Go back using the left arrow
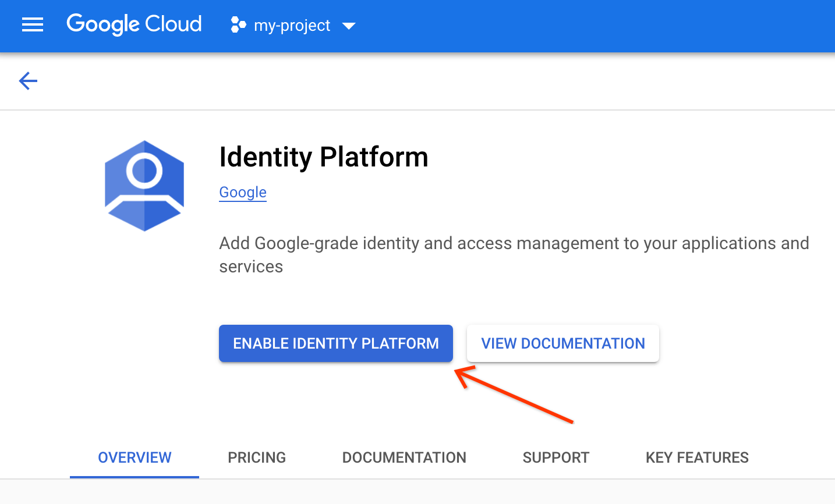The height and width of the screenshot is (504, 835). pyautogui.click(x=28, y=81)
